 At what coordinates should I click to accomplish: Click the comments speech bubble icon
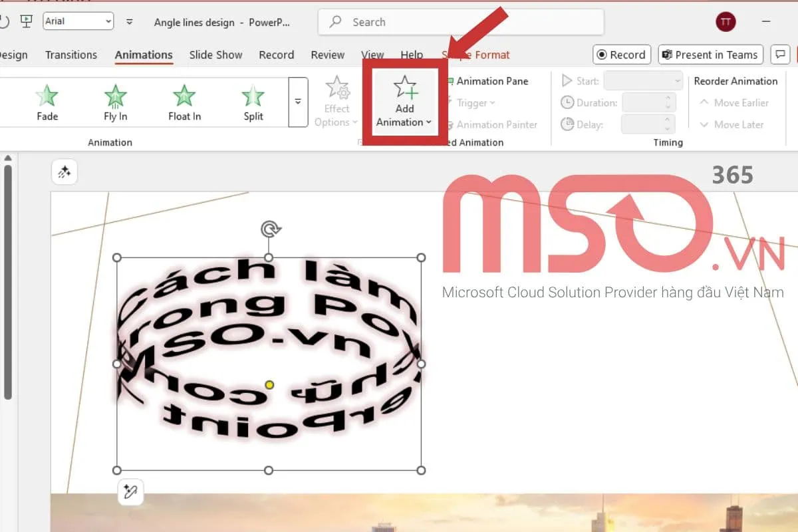coord(780,55)
